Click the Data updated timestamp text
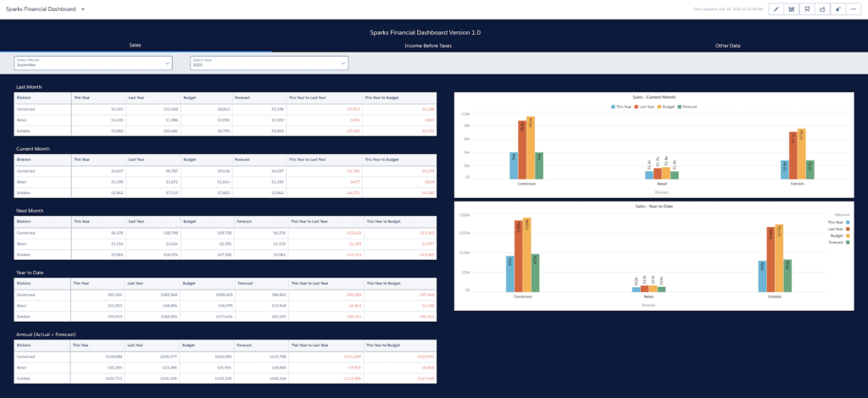This screenshot has height=398, width=868. click(728, 9)
